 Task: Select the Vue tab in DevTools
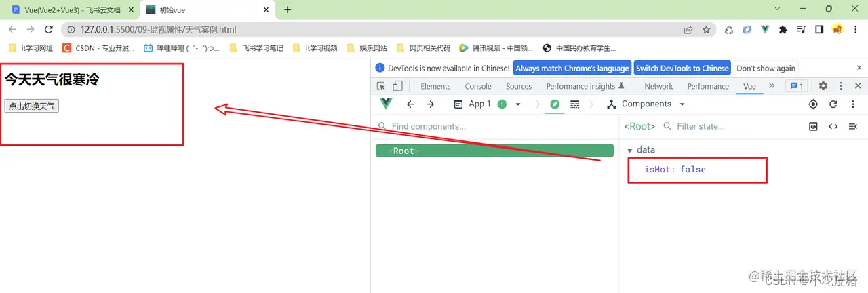[749, 86]
